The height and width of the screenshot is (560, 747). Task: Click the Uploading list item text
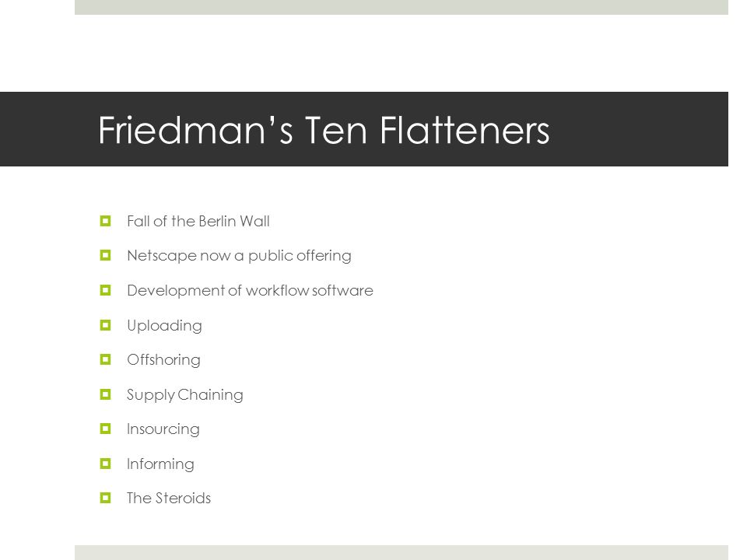click(164, 326)
